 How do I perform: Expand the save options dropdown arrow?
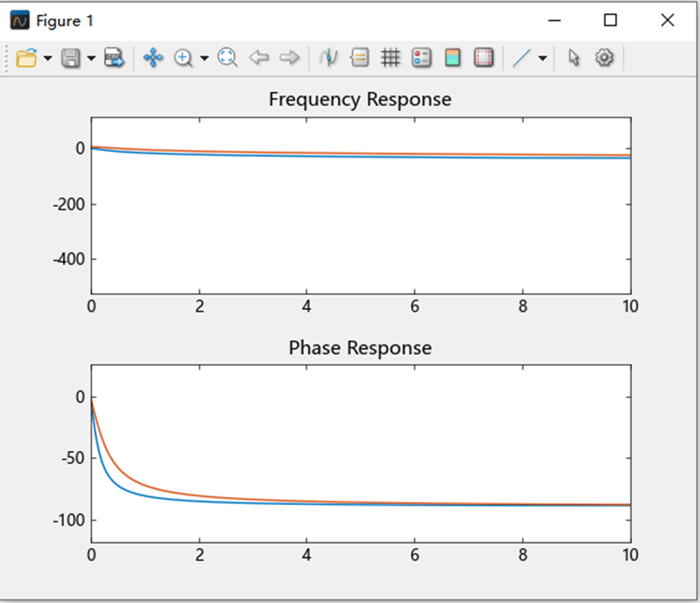point(91,58)
